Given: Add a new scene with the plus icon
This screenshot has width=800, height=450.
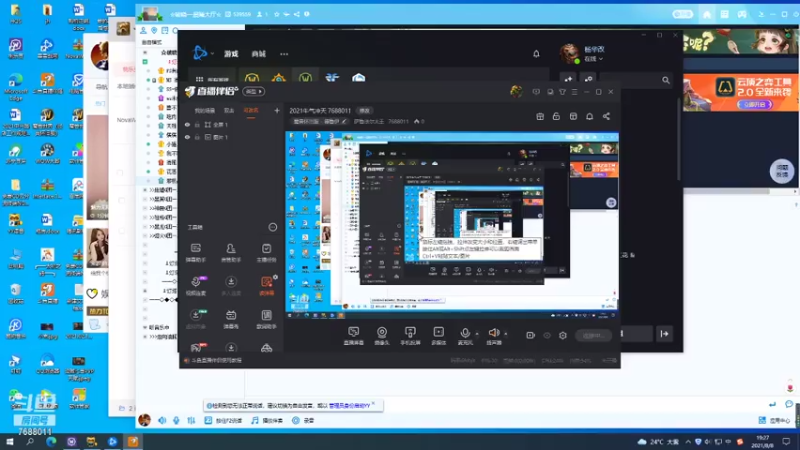Looking at the screenshot, I should coord(277,110).
